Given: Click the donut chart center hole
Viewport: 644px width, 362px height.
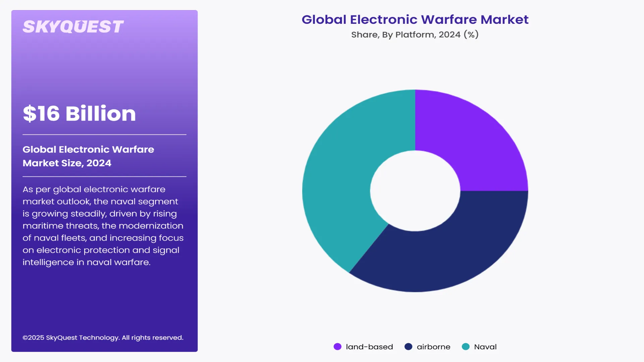Looking at the screenshot, I should coord(415,191).
